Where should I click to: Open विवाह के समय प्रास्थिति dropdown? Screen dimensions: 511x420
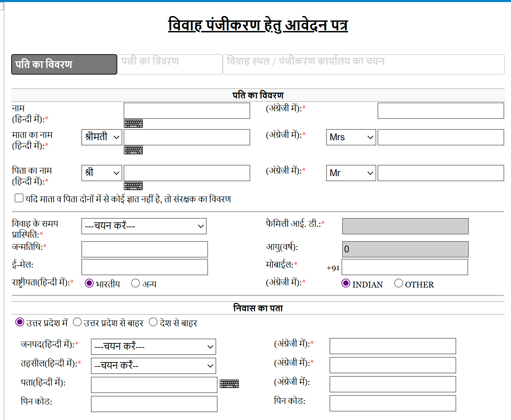tap(144, 226)
